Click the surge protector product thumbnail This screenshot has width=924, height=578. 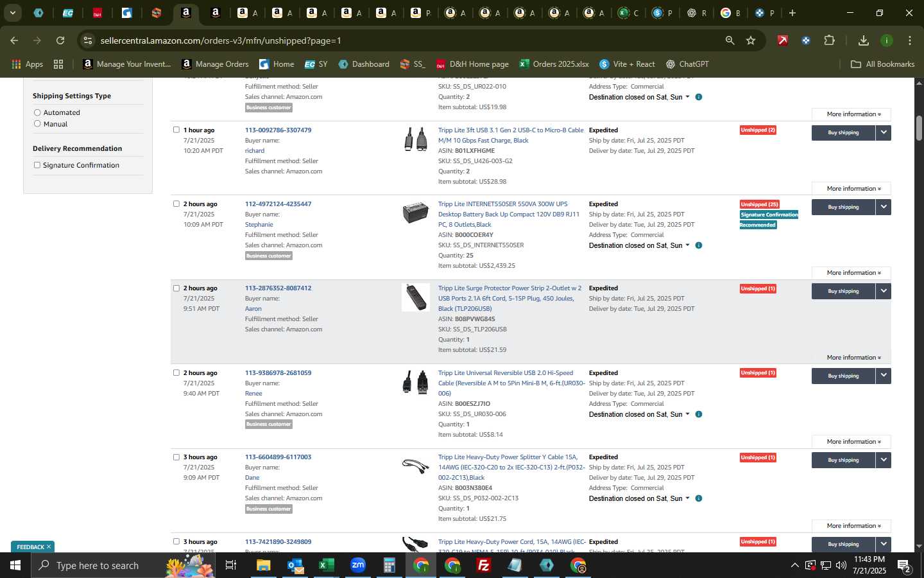[x=416, y=297]
